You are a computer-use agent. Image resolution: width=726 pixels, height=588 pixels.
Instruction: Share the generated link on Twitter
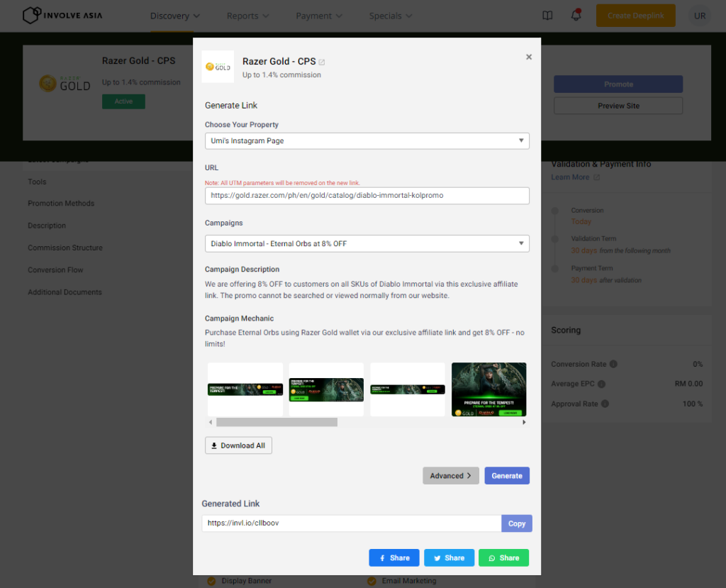coord(449,558)
